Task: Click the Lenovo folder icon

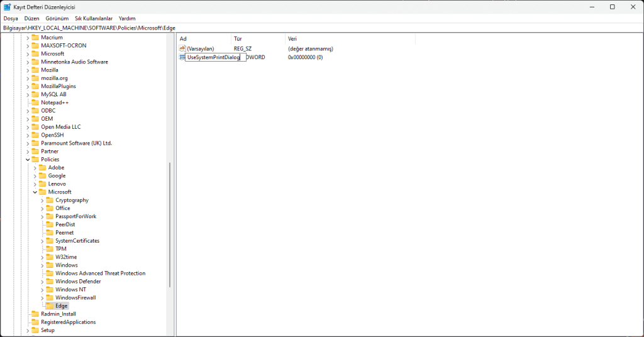Action: [x=42, y=184]
